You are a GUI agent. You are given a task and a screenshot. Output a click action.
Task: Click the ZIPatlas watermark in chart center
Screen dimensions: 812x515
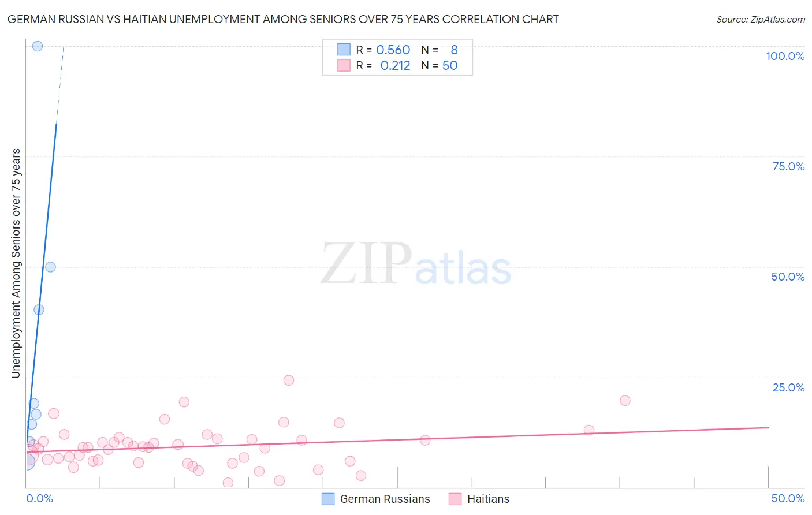click(416, 265)
